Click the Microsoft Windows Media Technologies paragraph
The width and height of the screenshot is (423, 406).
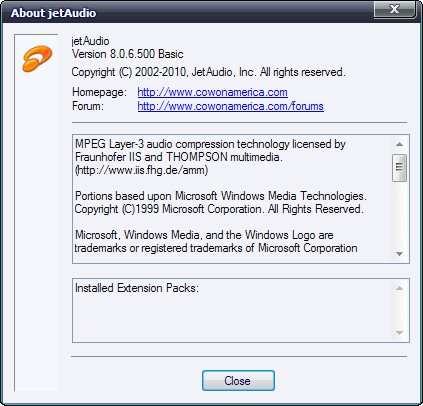[220, 202]
